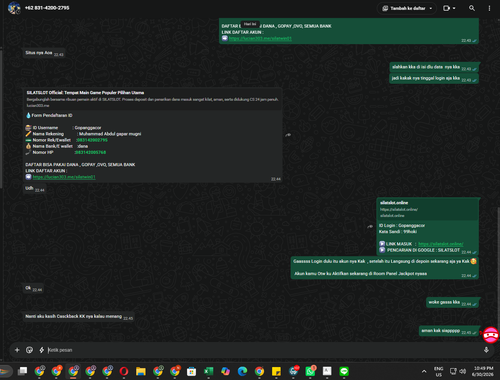
Task: Record a voice message with the microphone
Action: point(486,350)
